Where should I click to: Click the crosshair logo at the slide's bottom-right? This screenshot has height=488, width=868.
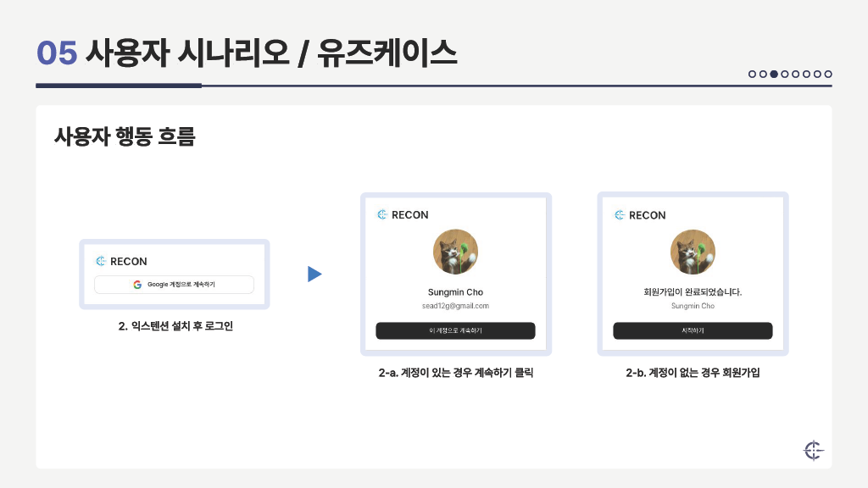pos(813,451)
